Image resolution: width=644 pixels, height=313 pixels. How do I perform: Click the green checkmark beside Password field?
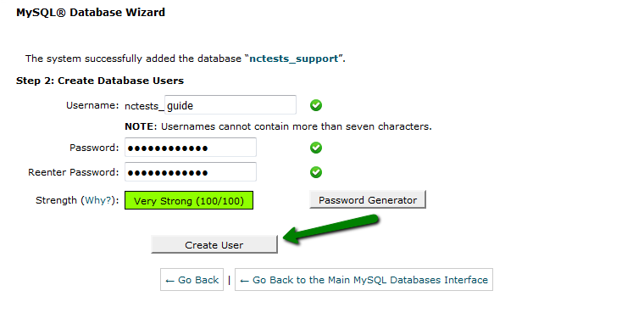pos(316,148)
